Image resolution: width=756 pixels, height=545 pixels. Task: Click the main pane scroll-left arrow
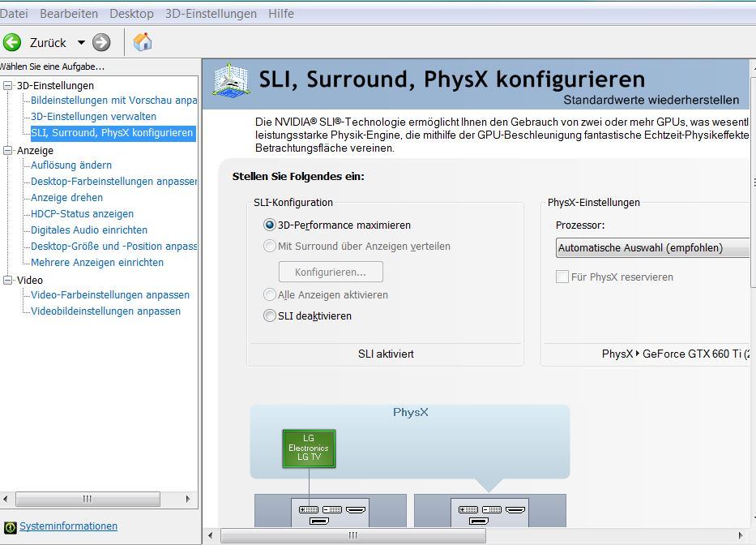click(x=210, y=535)
